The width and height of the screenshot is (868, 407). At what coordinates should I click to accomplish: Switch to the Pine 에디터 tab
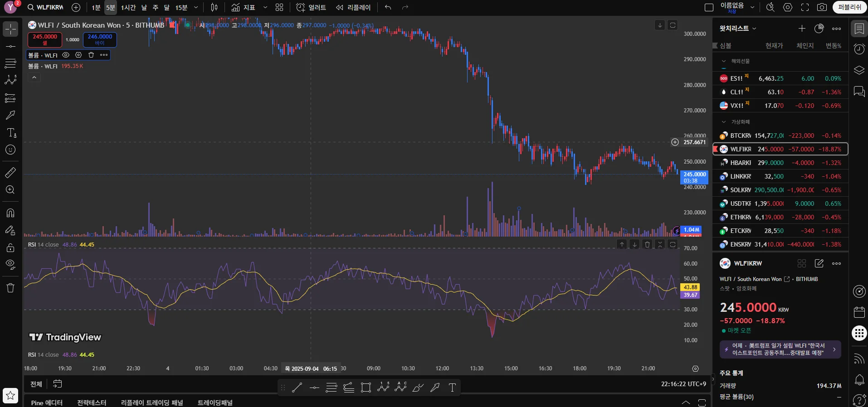tap(47, 402)
